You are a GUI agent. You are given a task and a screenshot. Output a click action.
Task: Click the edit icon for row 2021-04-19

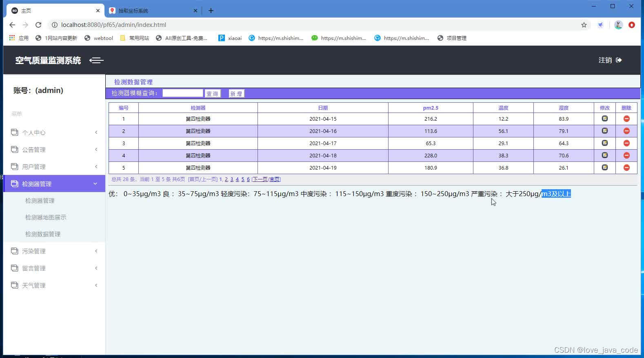(605, 168)
